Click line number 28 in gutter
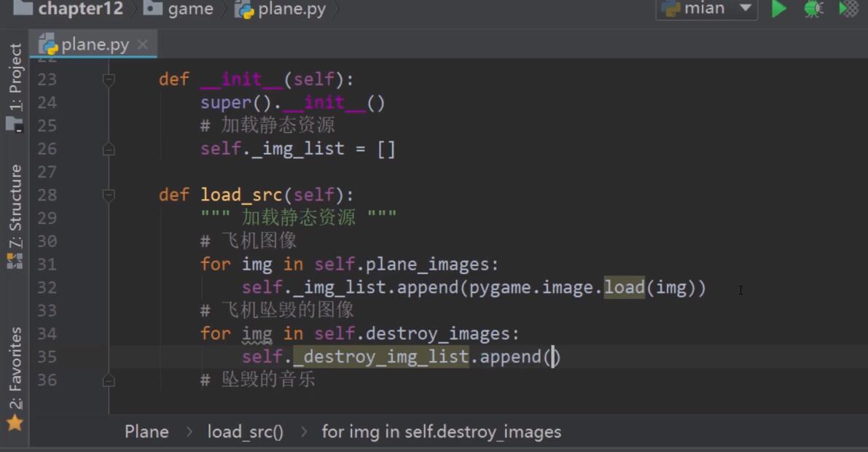 tap(47, 195)
